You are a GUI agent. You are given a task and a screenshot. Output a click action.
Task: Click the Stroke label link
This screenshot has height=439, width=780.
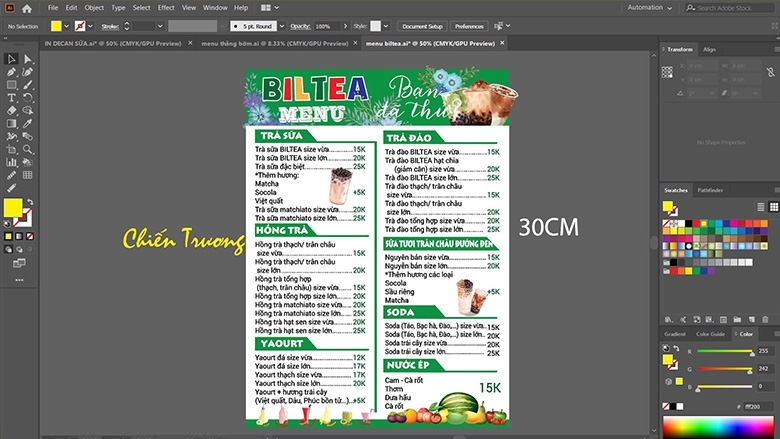[x=110, y=27]
